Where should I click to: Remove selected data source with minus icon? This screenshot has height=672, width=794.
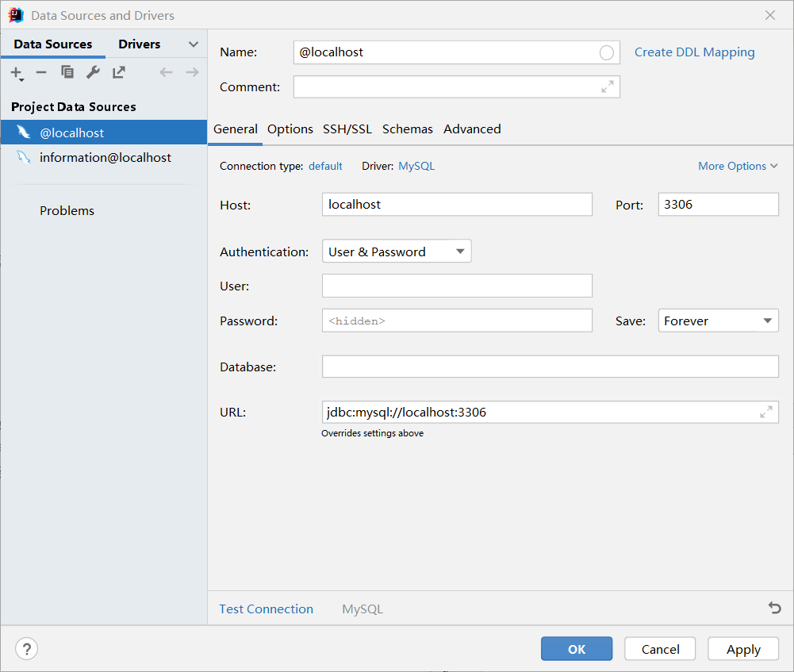click(41, 73)
